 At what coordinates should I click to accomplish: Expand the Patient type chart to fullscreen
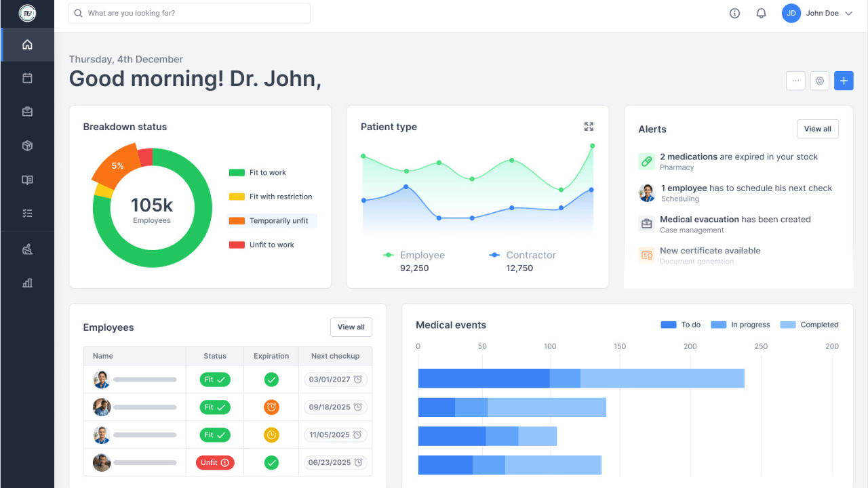pos(589,126)
